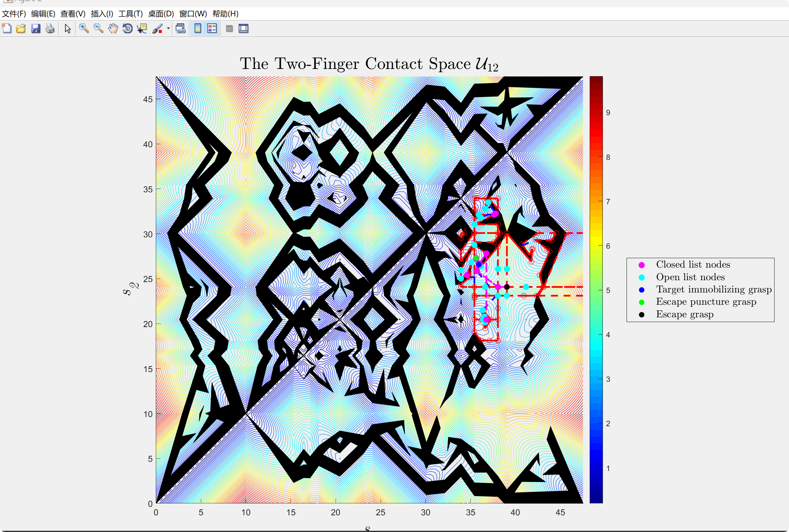789x532 pixels.
Task: Toggle the Insert Legend button
Action: tap(212, 29)
